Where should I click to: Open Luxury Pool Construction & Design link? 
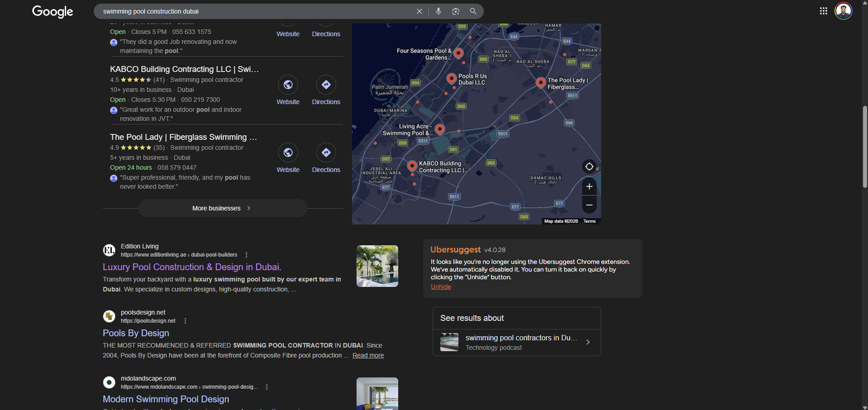tap(192, 267)
